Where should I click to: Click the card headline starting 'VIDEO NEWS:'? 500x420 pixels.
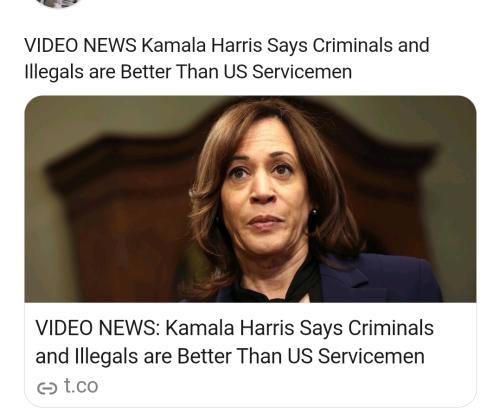[235, 342]
